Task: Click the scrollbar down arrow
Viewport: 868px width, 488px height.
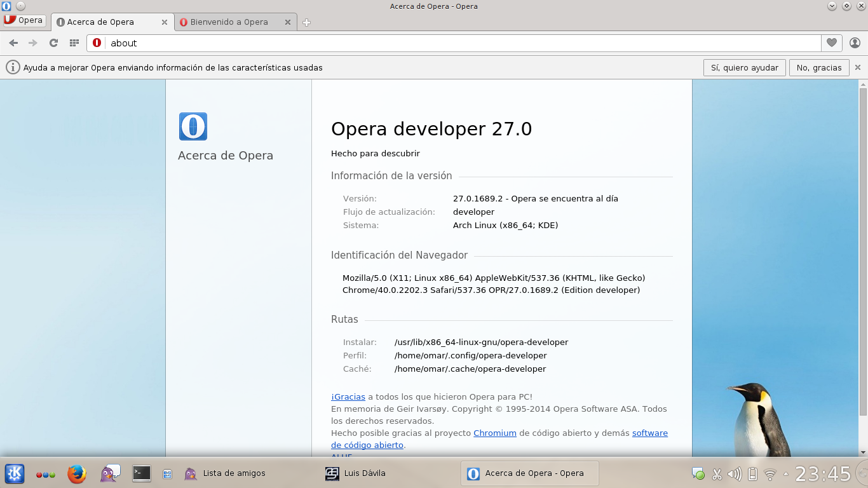Action: 863,452
